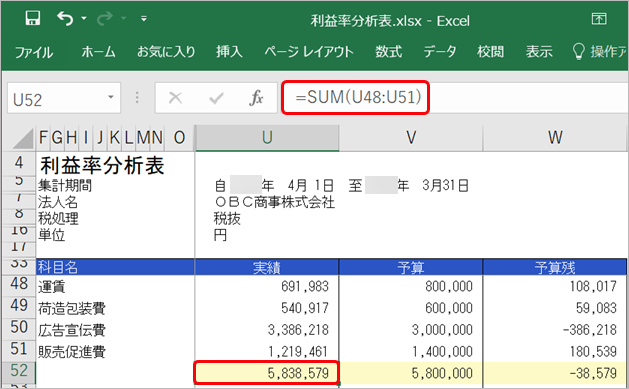Click the ＯＢＣ商事株式会社 cell
The width and height of the screenshot is (629, 389).
(x=274, y=202)
